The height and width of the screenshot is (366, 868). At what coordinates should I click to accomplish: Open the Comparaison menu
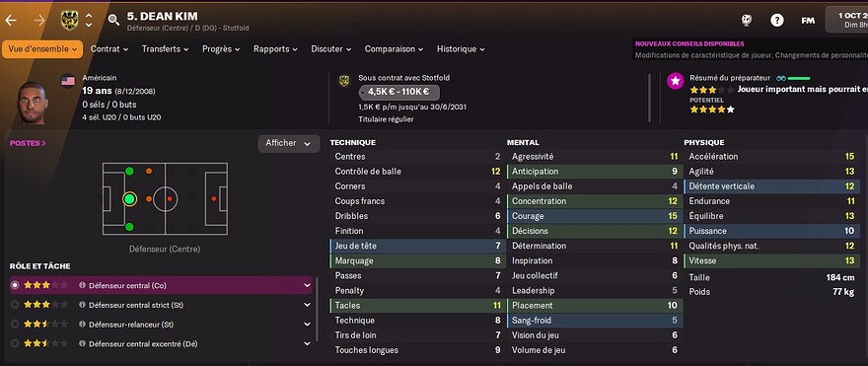(394, 48)
